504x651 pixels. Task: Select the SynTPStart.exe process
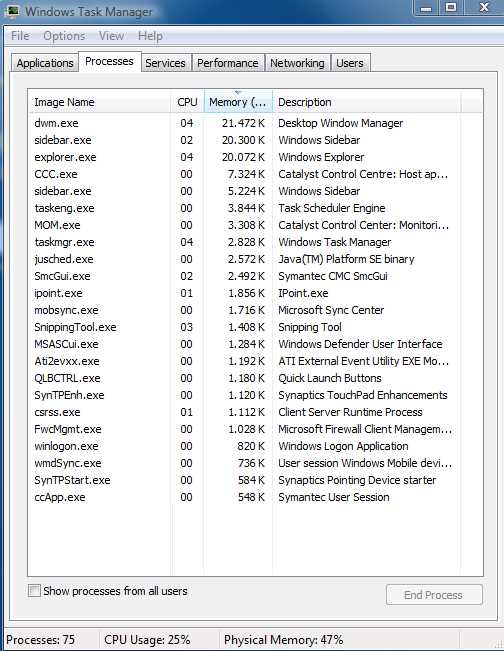[245, 480]
